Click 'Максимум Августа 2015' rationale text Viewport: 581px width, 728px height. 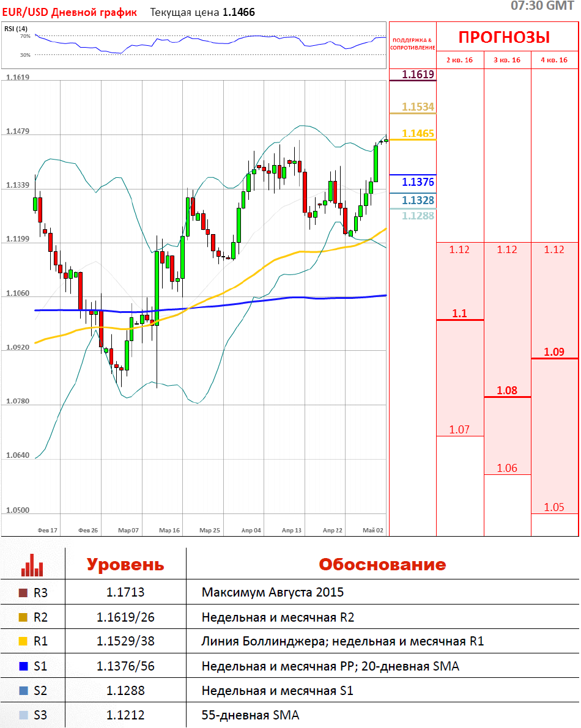click(273, 592)
